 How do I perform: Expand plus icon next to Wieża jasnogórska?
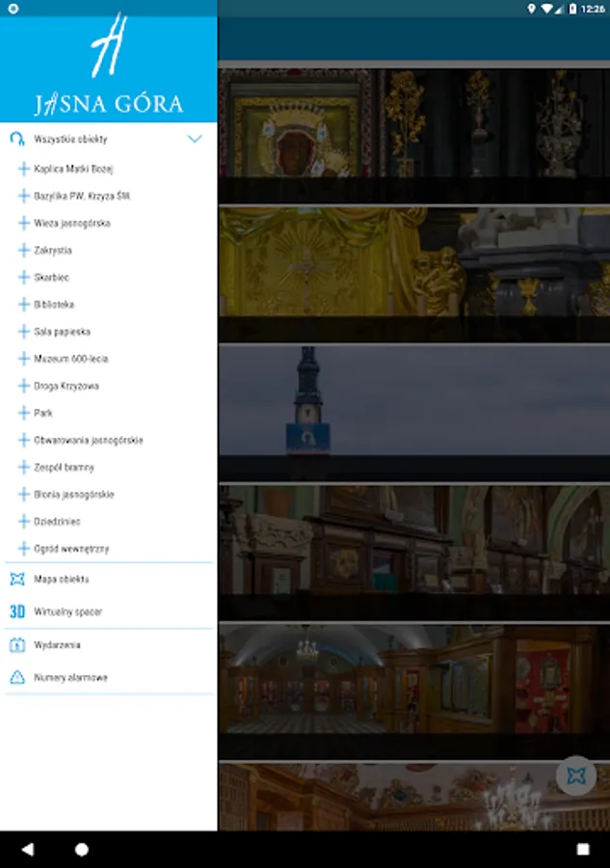(x=24, y=223)
